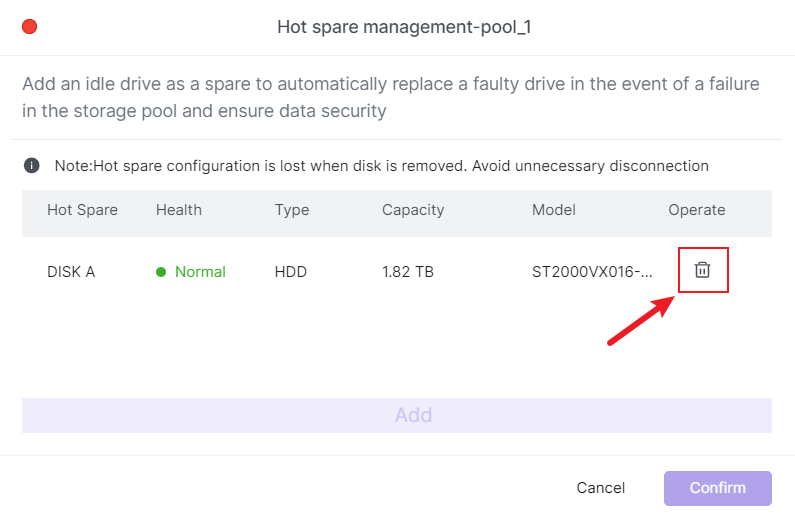Click the green health status dot
795x517 pixels.
tap(161, 272)
